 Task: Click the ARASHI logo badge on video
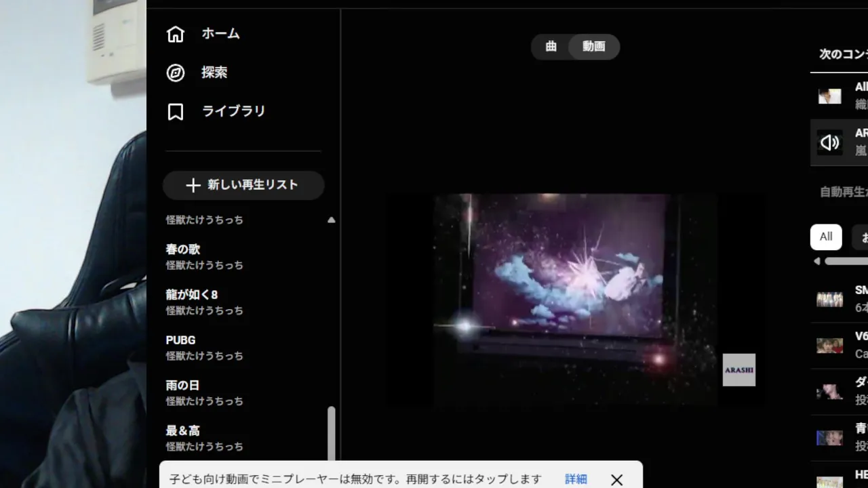739,370
